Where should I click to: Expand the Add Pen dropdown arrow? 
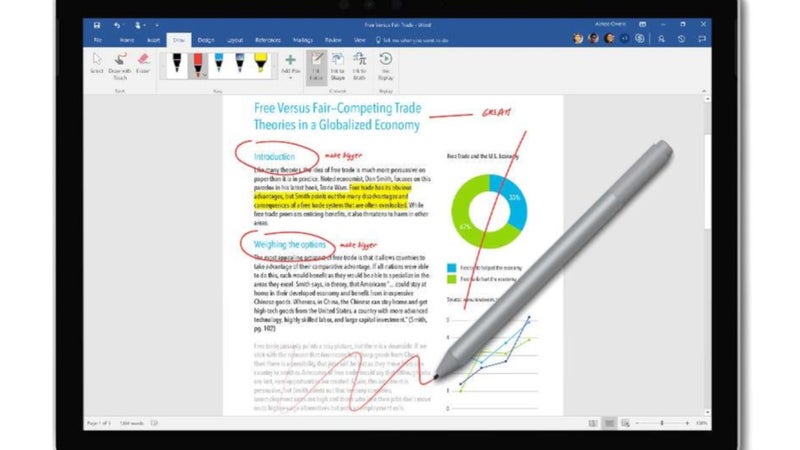click(290, 78)
